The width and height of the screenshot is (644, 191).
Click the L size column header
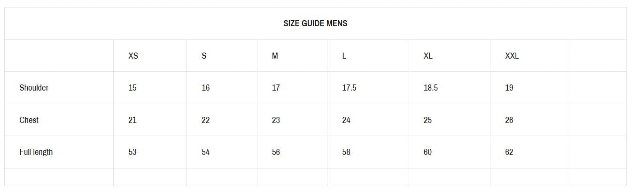344,56
